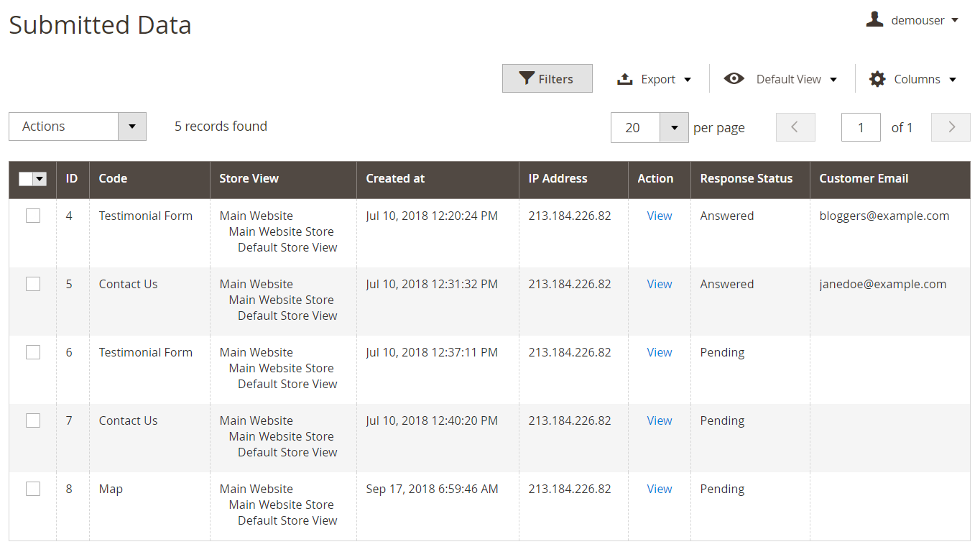
Task: Click the eye icon for Default View
Action: click(734, 78)
